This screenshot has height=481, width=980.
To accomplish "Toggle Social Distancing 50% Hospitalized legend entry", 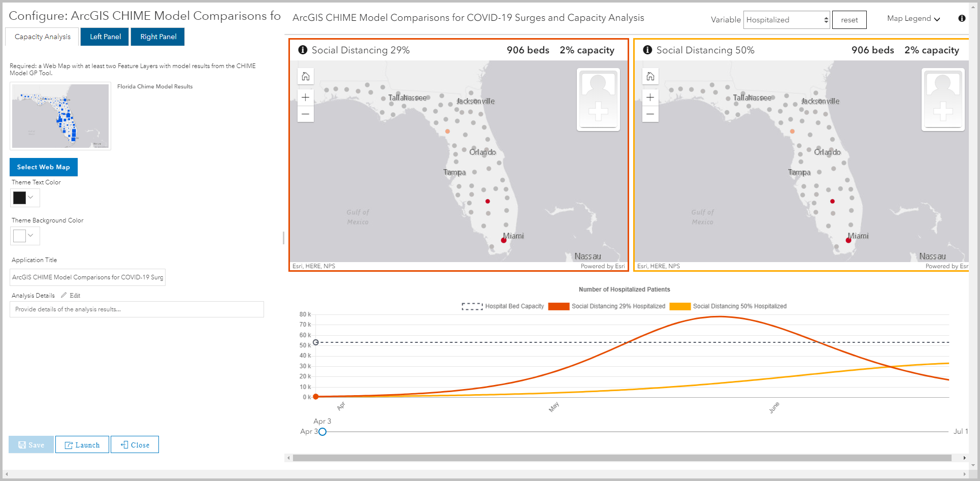I will click(x=728, y=306).
